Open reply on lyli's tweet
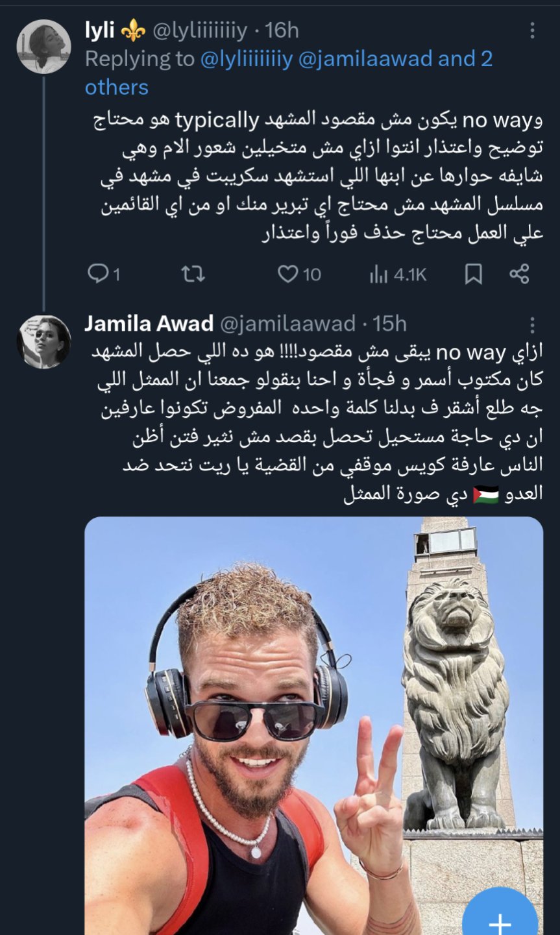Viewport: 560px width, 935px height. [104, 274]
